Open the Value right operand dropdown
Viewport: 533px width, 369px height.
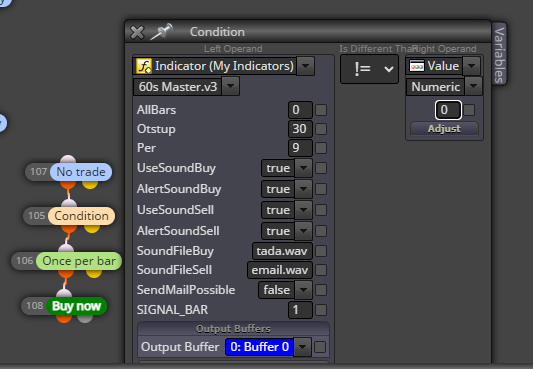coord(471,66)
